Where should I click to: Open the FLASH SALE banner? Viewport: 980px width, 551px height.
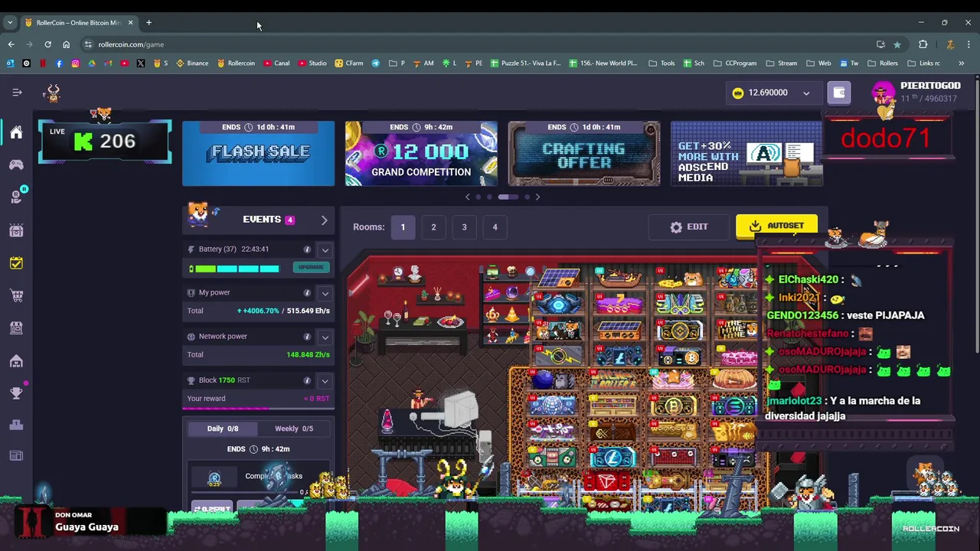(x=259, y=153)
